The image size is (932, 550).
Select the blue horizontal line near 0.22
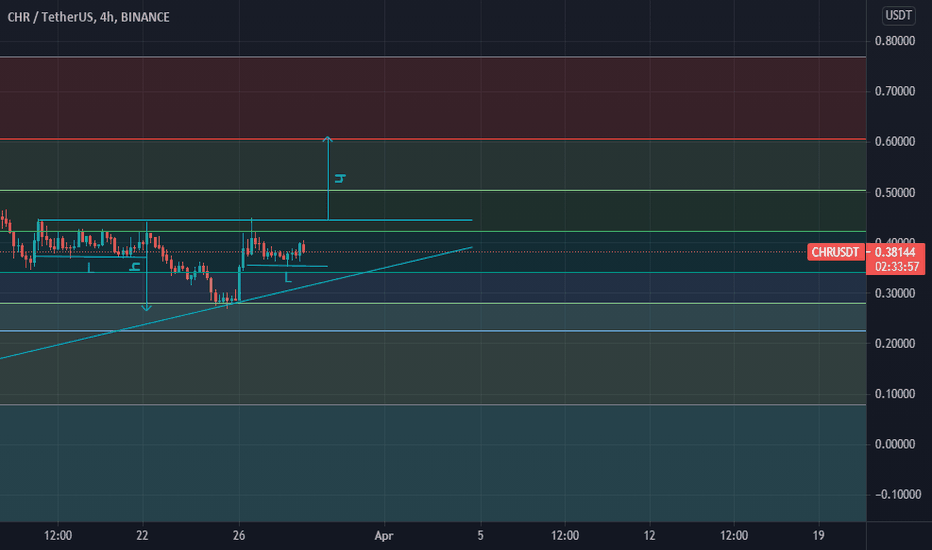(433, 331)
